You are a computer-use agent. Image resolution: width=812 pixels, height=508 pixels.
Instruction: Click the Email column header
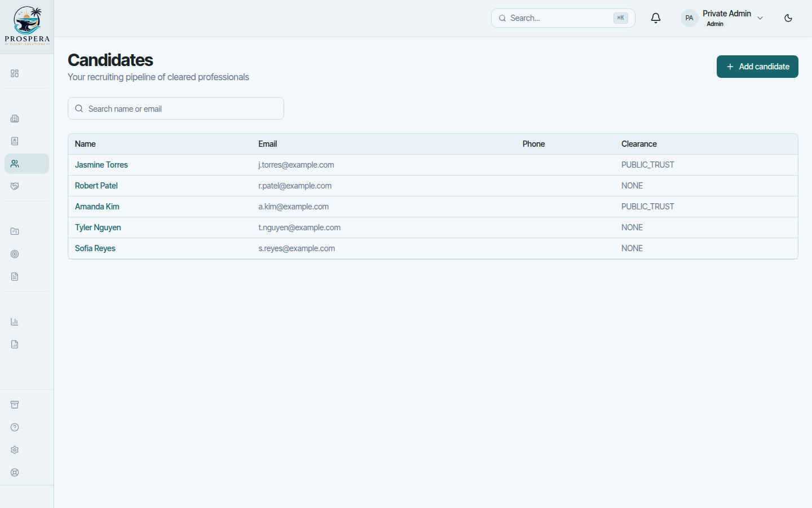tap(268, 144)
